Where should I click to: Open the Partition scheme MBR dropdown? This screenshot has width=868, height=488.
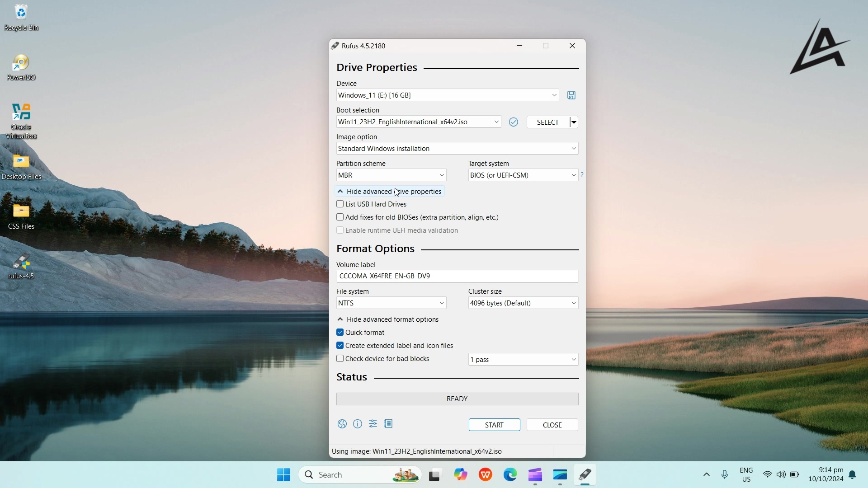pos(392,175)
